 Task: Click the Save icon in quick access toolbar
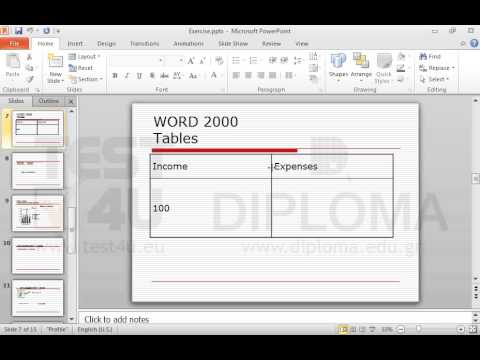coord(19,31)
